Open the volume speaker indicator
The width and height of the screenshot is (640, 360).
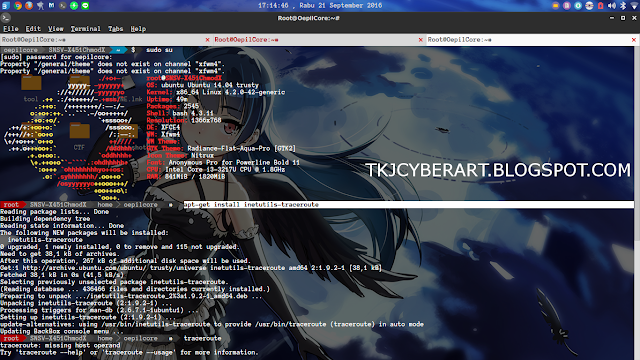(x=612, y=5)
